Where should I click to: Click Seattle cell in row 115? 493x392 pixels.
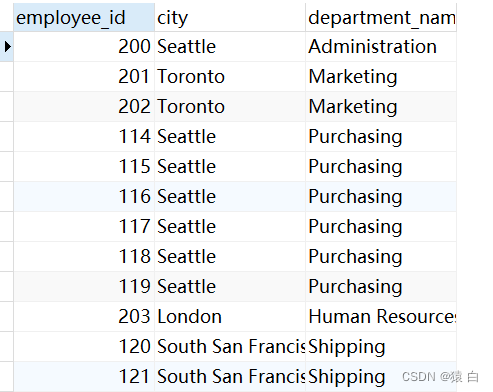[230, 167]
